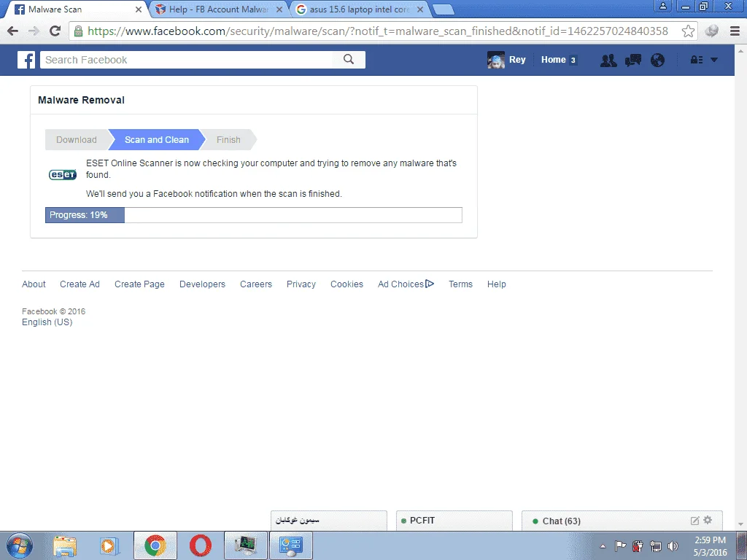
Task: Close the Help - FB Account tab
Action: (x=279, y=9)
